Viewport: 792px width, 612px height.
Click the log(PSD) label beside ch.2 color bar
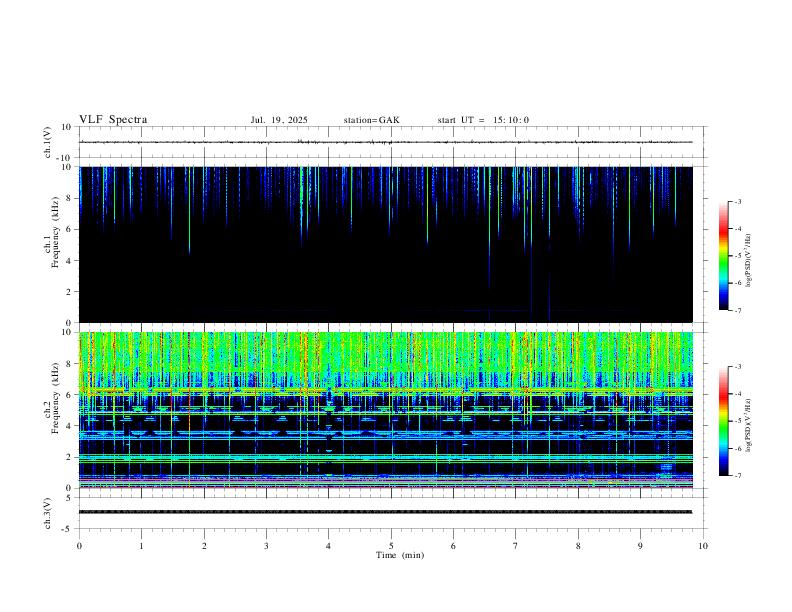pyautogui.click(x=749, y=425)
